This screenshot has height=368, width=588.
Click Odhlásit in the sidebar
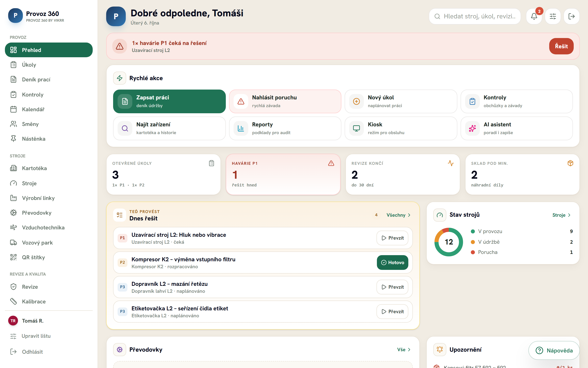click(x=49, y=352)
